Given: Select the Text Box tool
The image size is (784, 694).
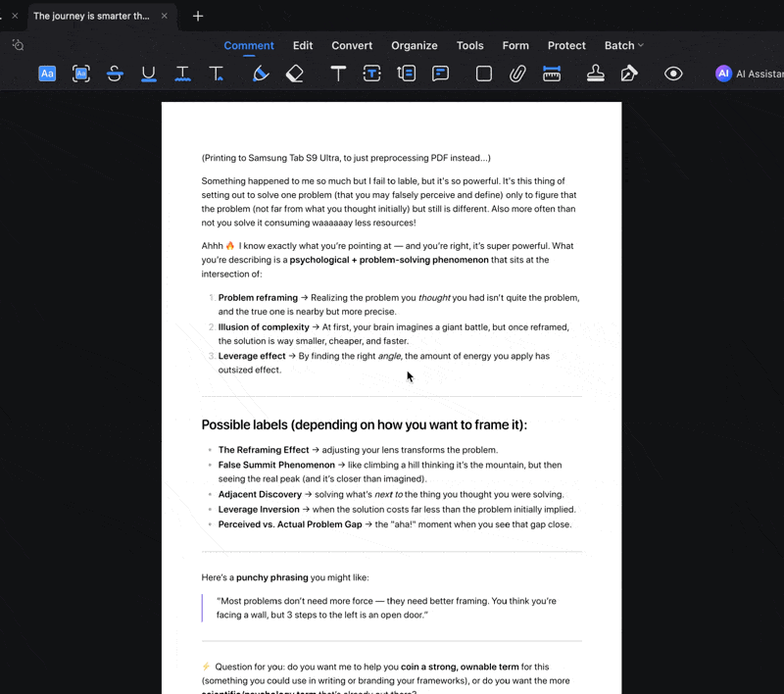Looking at the screenshot, I should [x=372, y=74].
